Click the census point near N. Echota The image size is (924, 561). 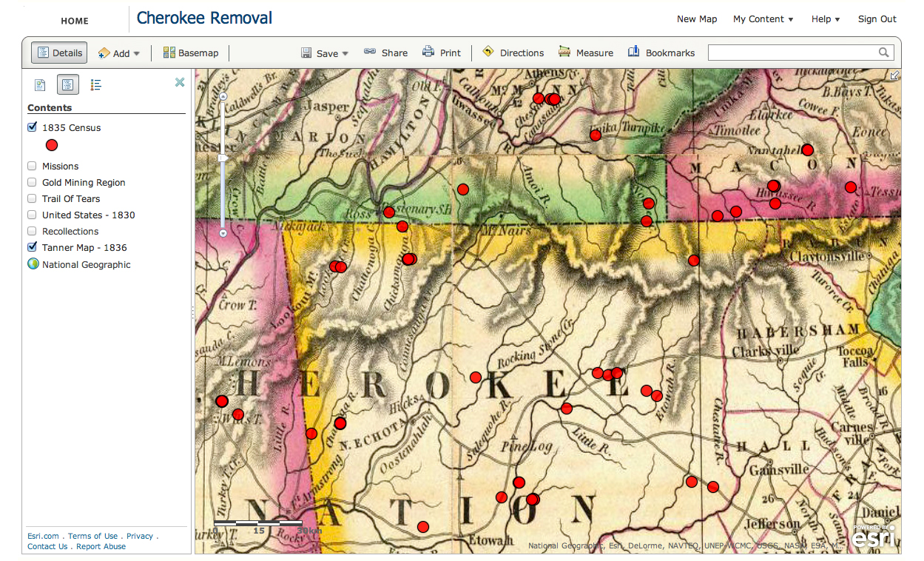[340, 423]
